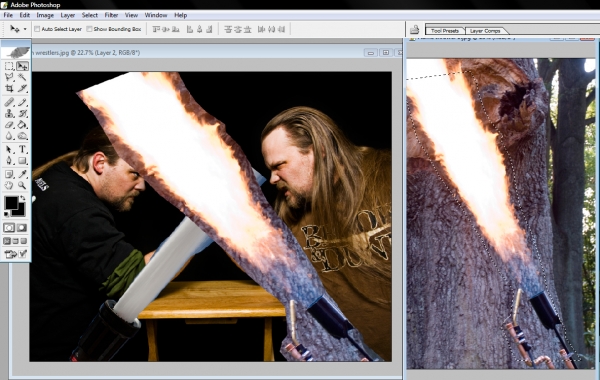The width and height of the screenshot is (600, 380).
Task: Align left edges of layers
Action: [x=189, y=29]
